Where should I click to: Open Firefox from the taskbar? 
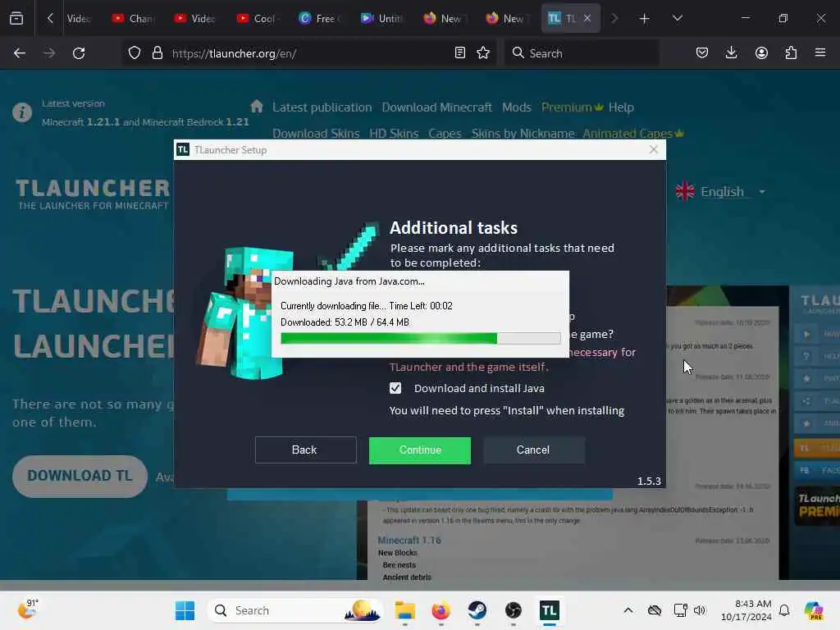click(441, 610)
